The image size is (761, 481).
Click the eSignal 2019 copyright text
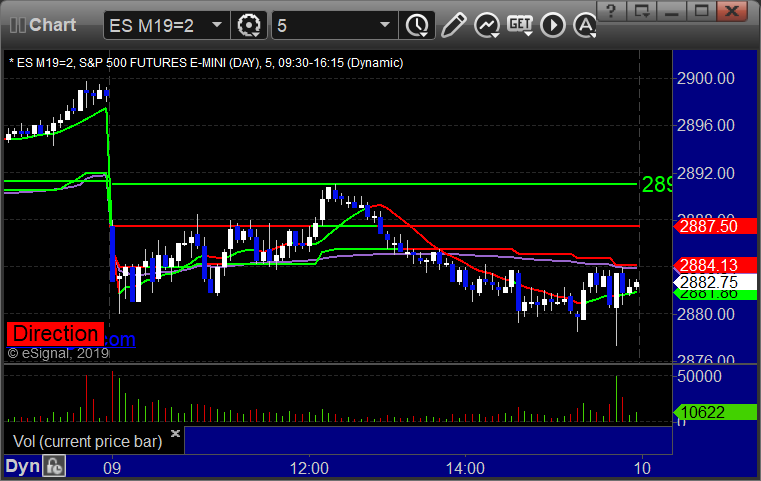click(58, 353)
